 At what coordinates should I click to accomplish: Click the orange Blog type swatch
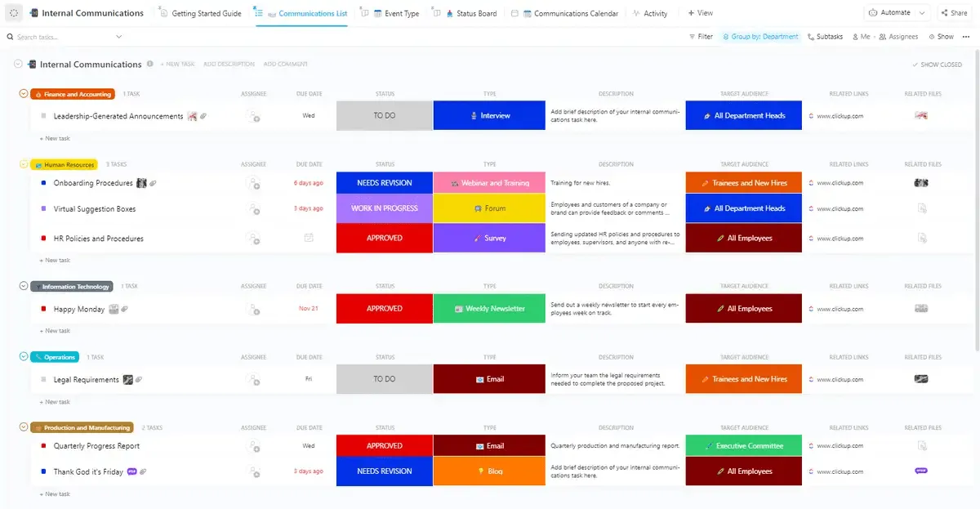(x=489, y=471)
